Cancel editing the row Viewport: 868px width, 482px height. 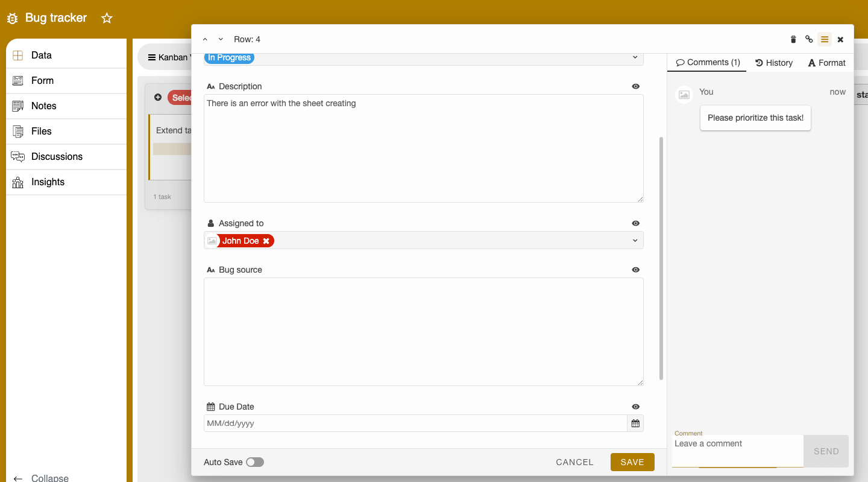coord(574,461)
